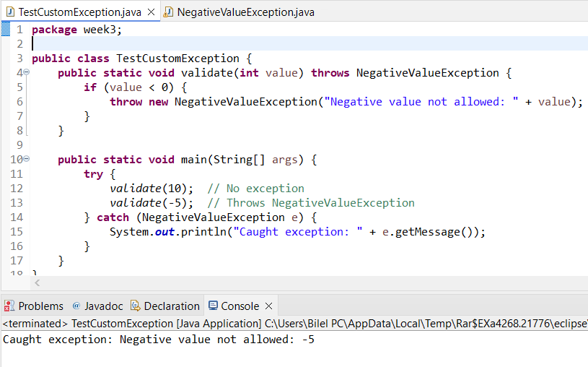Click 'out' field in System.out.println
The width and height of the screenshot is (588, 367).
pyautogui.click(x=164, y=232)
